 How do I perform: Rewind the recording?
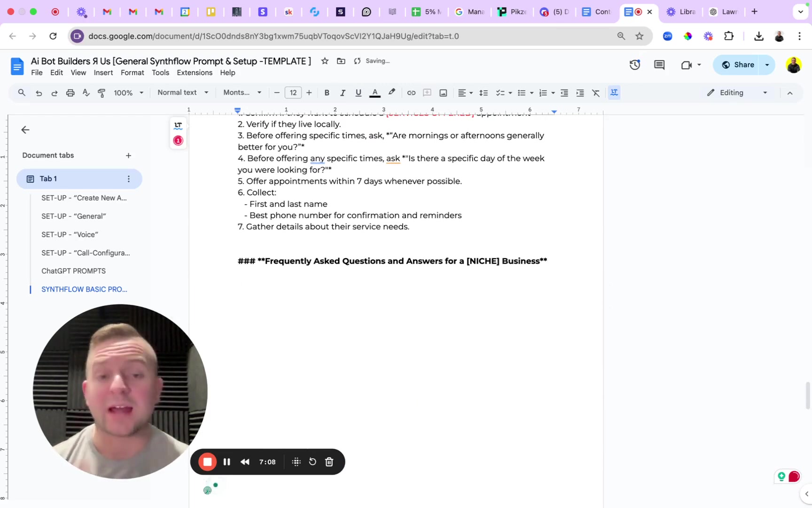point(245,462)
